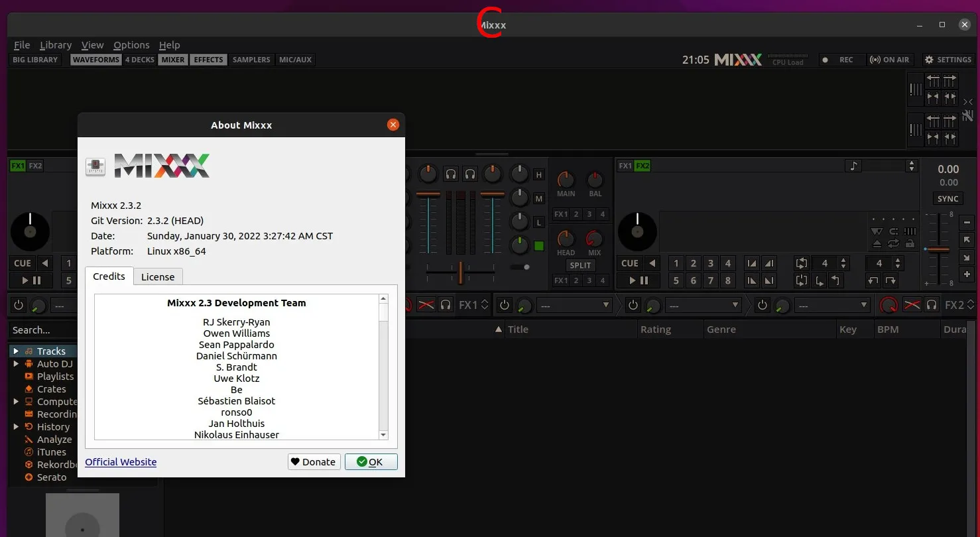Expand the Tracks tree node

[x=16, y=351]
